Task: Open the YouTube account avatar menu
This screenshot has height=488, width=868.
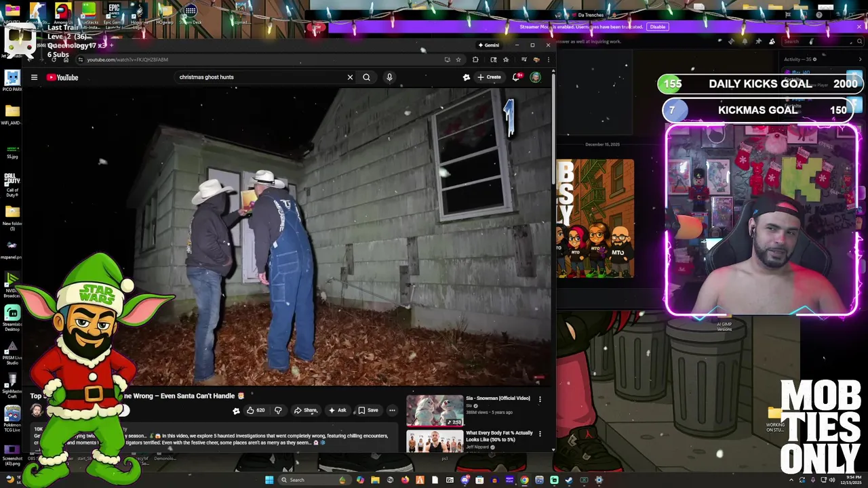Action: (x=536, y=77)
